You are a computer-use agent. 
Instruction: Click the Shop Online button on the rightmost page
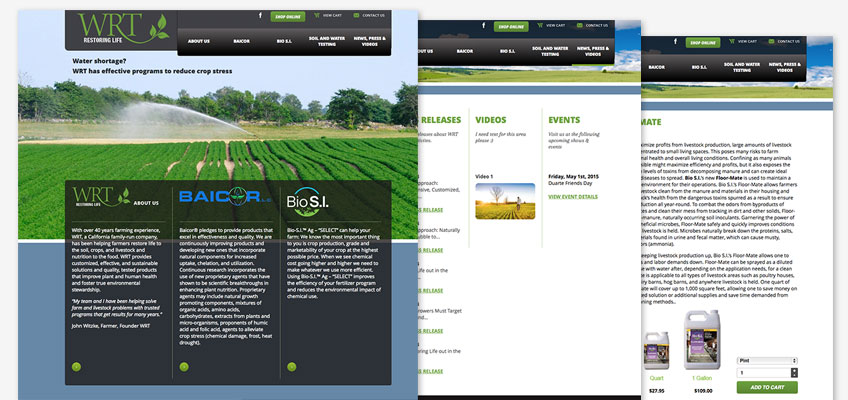pyautogui.click(x=703, y=42)
